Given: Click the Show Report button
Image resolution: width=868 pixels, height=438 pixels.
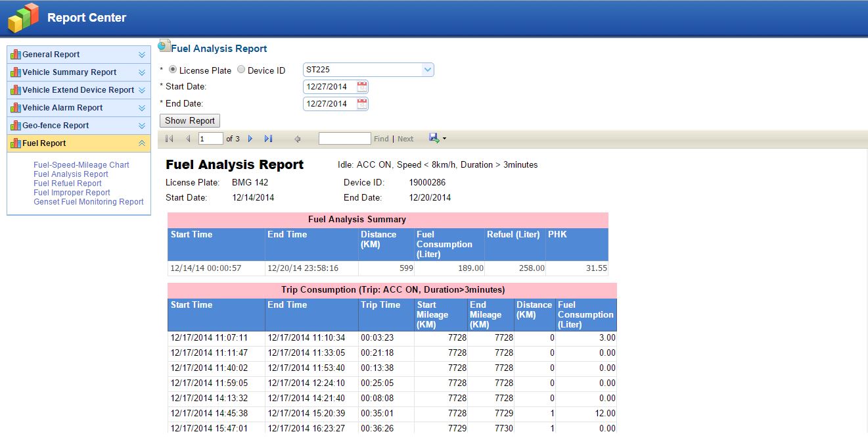Looking at the screenshot, I should [x=190, y=121].
